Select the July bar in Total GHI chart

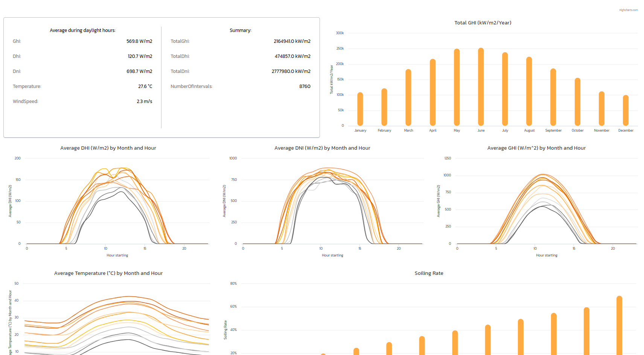[505, 89]
